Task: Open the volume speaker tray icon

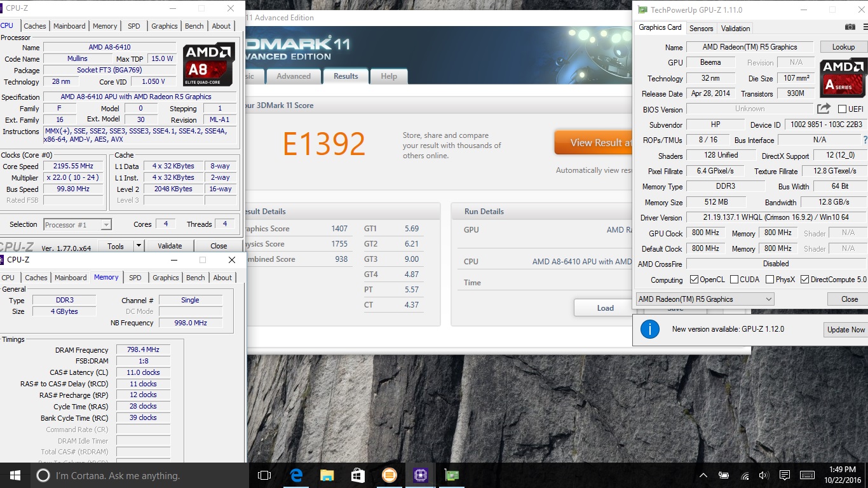Action: tap(764, 475)
